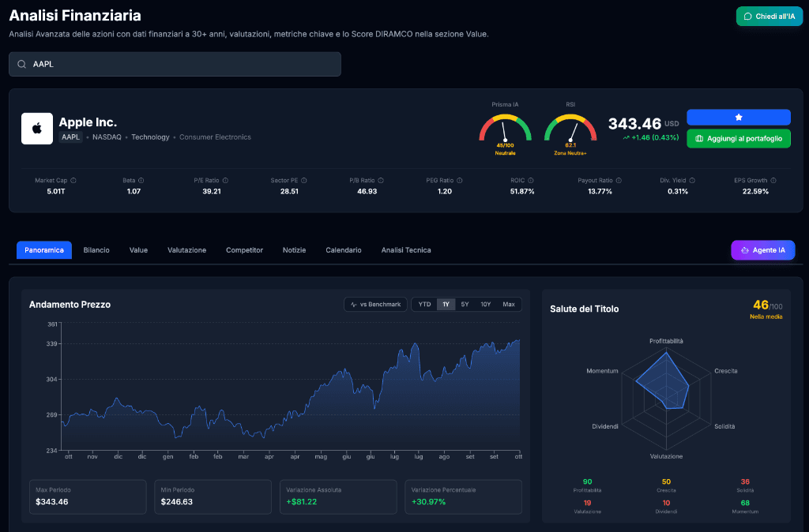Open the Panoramica tab
Image resolution: width=809 pixels, height=532 pixels.
pyautogui.click(x=44, y=250)
